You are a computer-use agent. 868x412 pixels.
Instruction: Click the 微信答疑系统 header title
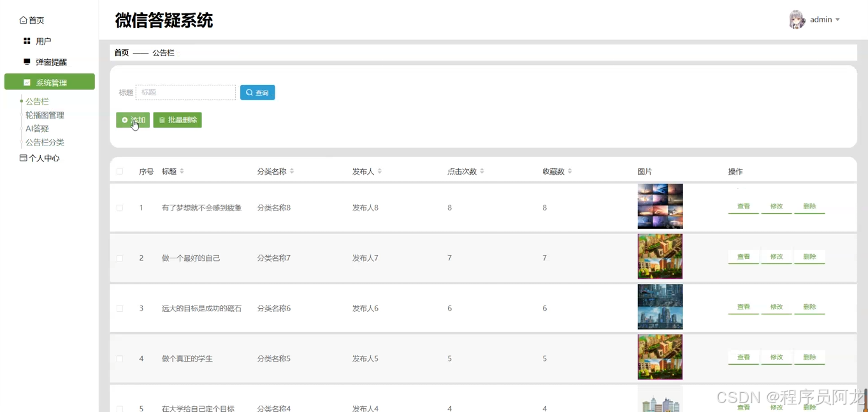[x=164, y=20]
